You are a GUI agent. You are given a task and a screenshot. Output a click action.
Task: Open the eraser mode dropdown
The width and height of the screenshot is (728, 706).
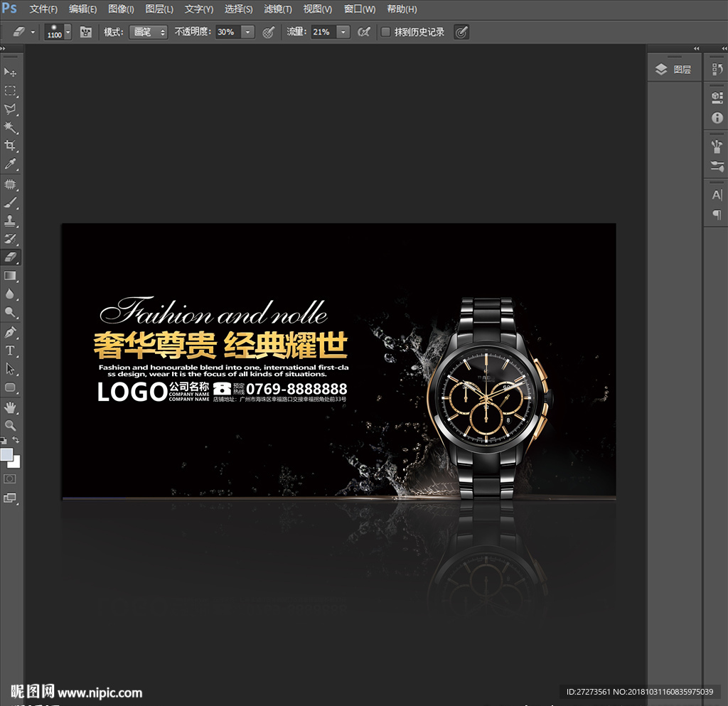point(148,32)
